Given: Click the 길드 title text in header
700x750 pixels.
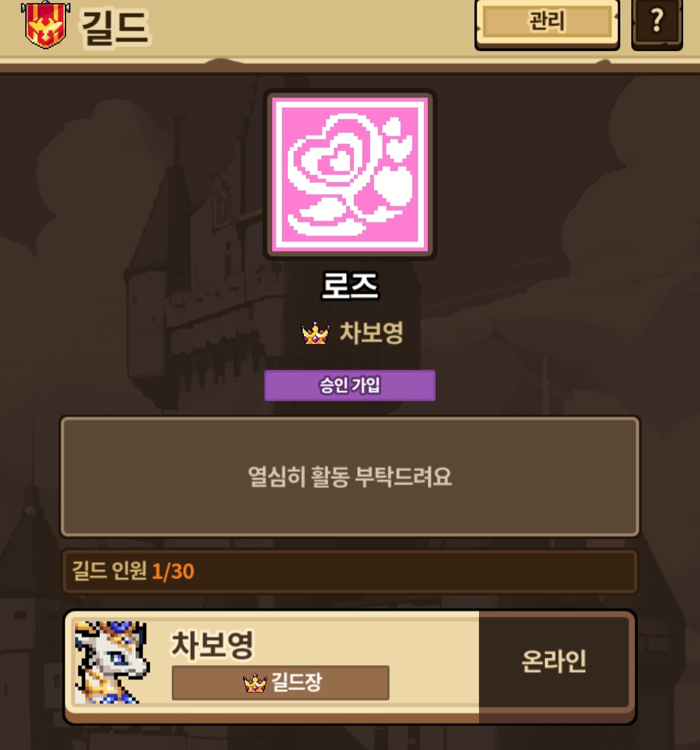Looking at the screenshot, I should pyautogui.click(x=115, y=27).
